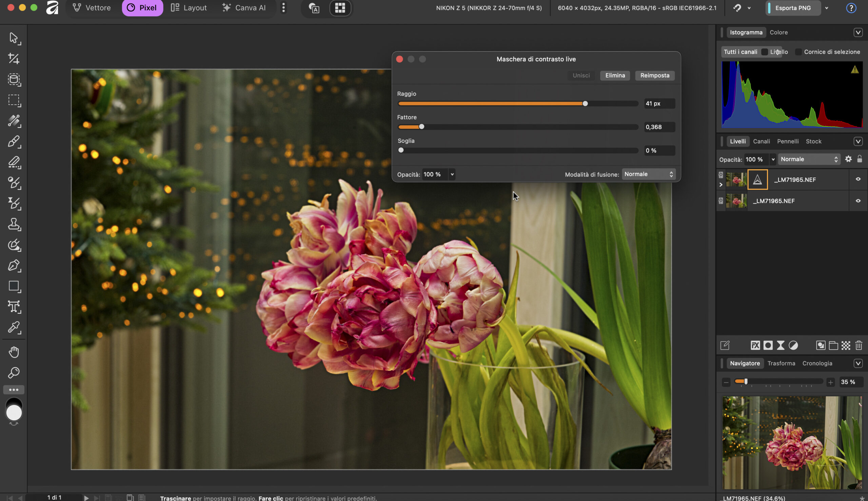Select the Paint Brush tool

14,141
